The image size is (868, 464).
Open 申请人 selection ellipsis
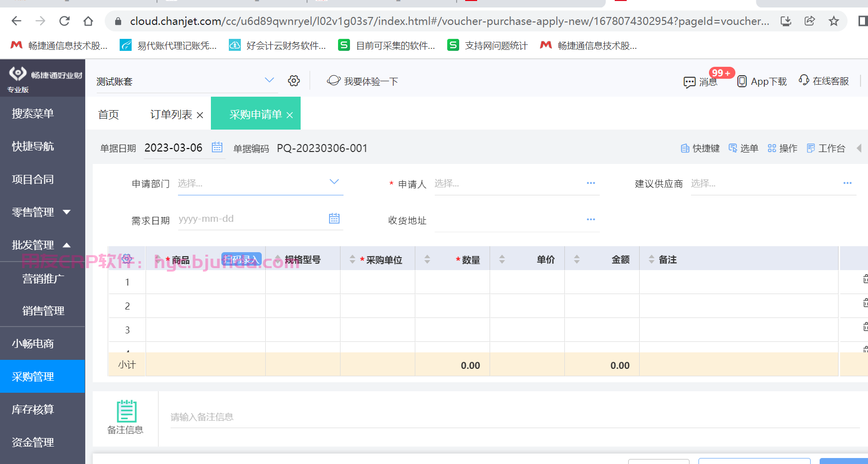click(591, 183)
